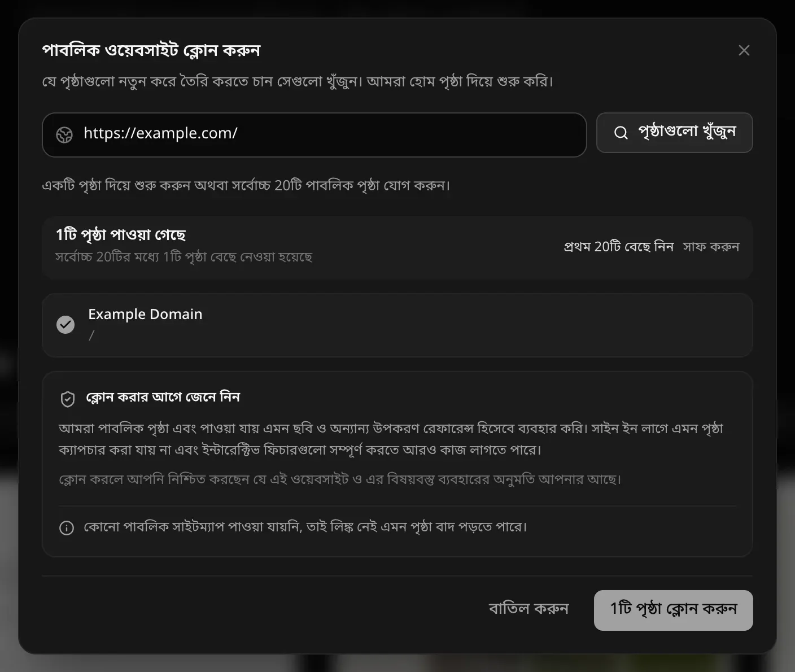Click the sitemap not found notice text
Image resolution: width=795 pixels, height=672 pixels.
pyautogui.click(x=305, y=527)
